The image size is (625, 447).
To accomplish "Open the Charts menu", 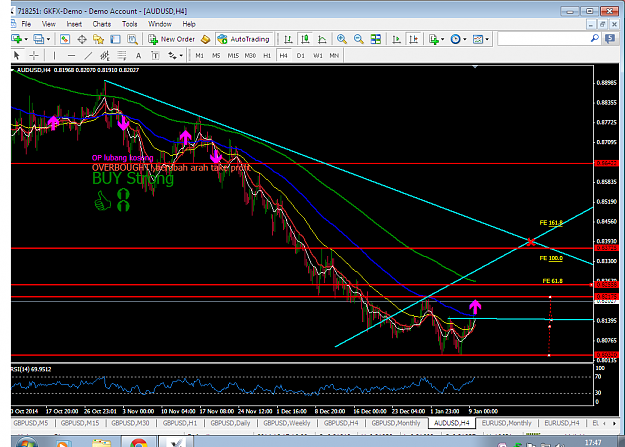I will pos(102,24).
